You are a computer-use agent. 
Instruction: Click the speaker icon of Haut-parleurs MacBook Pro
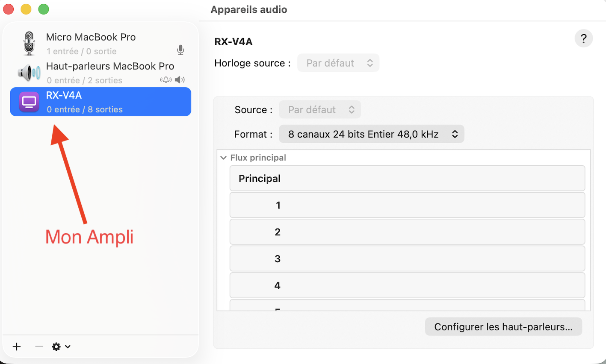29,73
